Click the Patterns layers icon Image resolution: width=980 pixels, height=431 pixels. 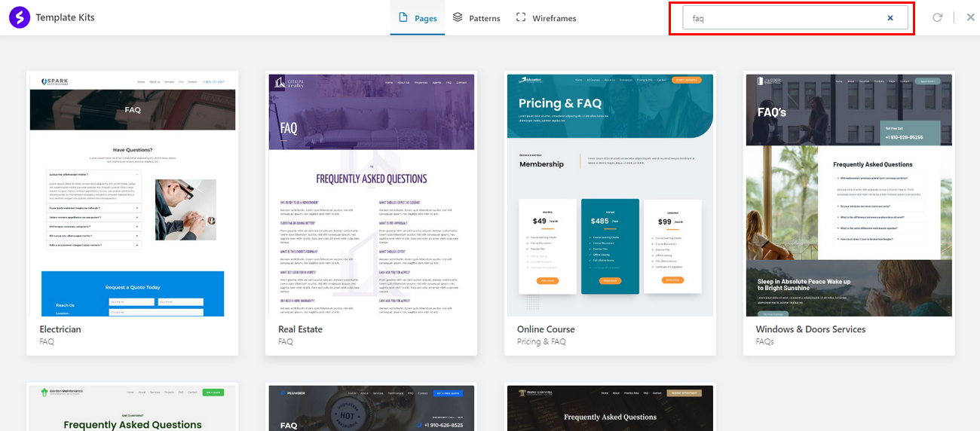(458, 17)
